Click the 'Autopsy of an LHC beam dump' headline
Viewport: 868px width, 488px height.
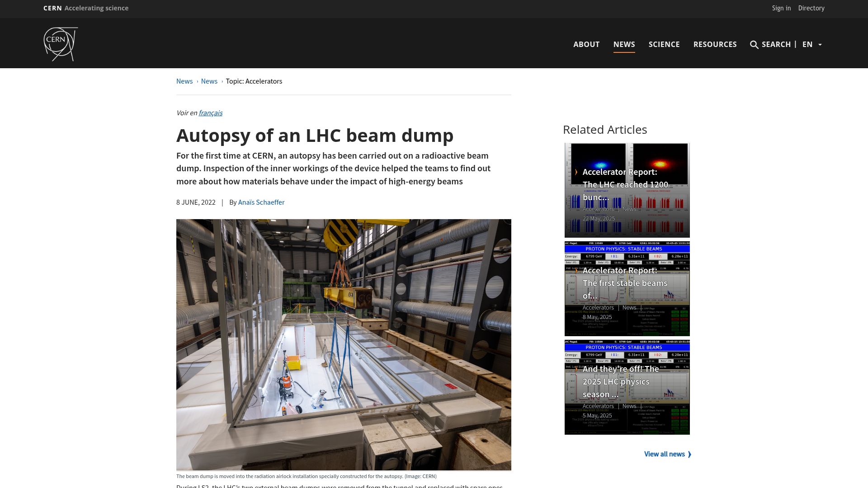pyautogui.click(x=315, y=135)
